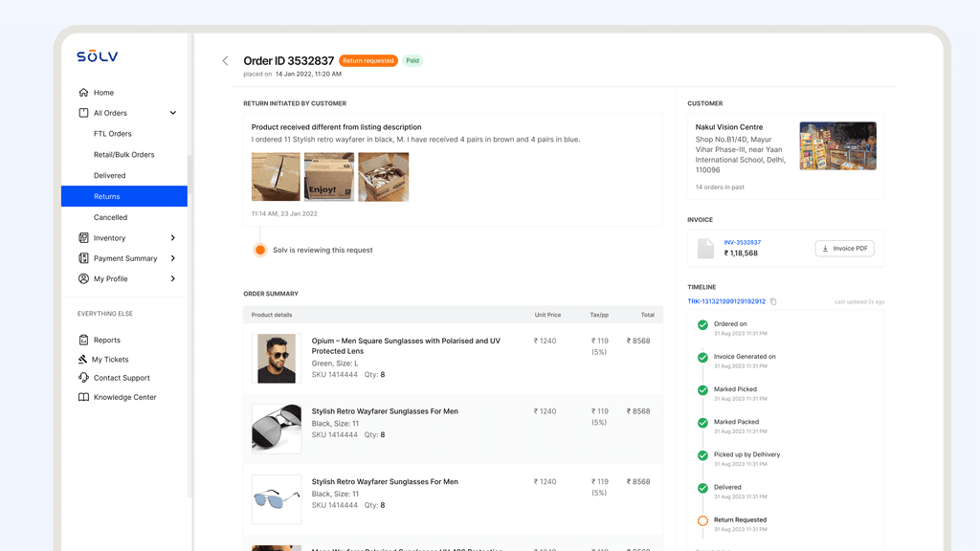Screen dimensions: 980x551
Task: Click the Delivered timeline checkmark
Action: click(x=702, y=488)
